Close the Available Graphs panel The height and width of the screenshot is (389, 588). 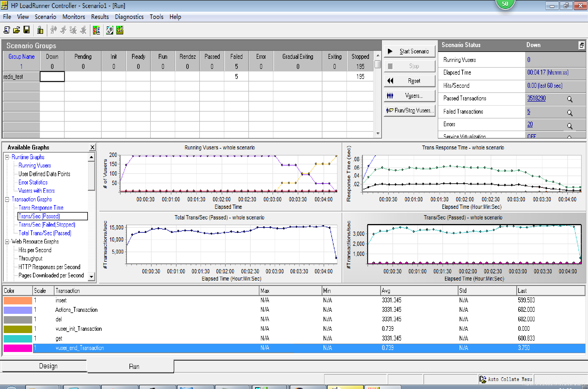tap(92, 147)
